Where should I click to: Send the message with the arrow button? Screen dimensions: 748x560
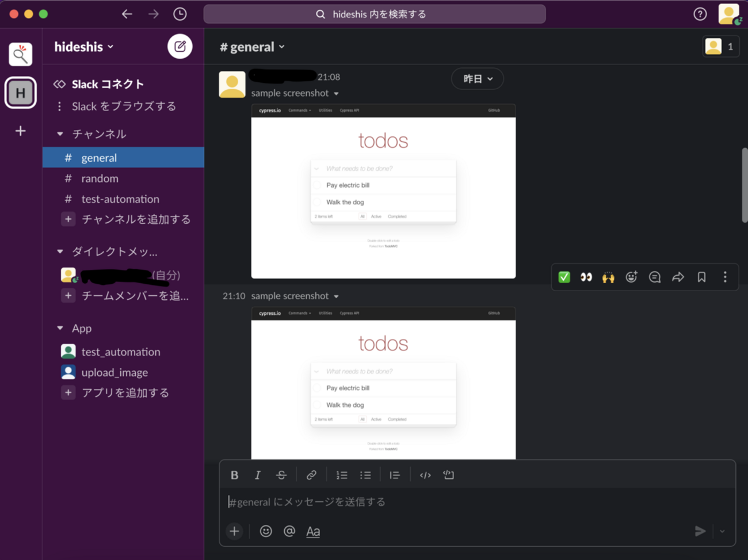tap(700, 531)
